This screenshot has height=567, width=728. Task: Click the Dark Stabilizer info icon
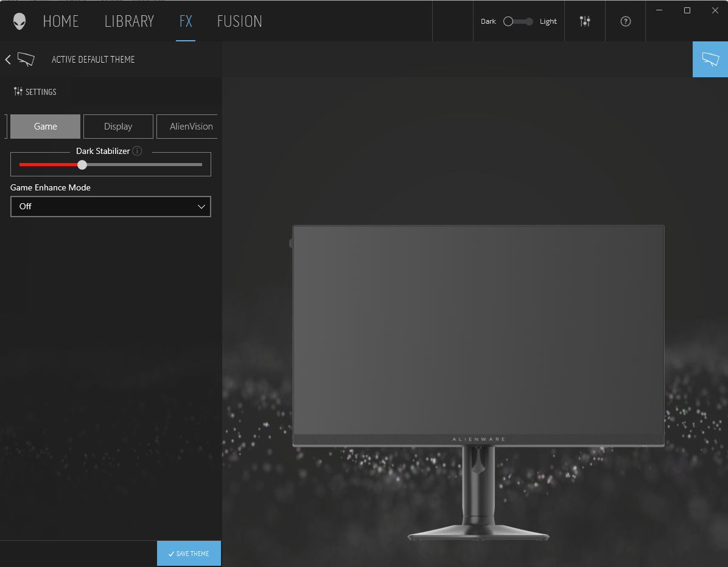click(x=138, y=151)
